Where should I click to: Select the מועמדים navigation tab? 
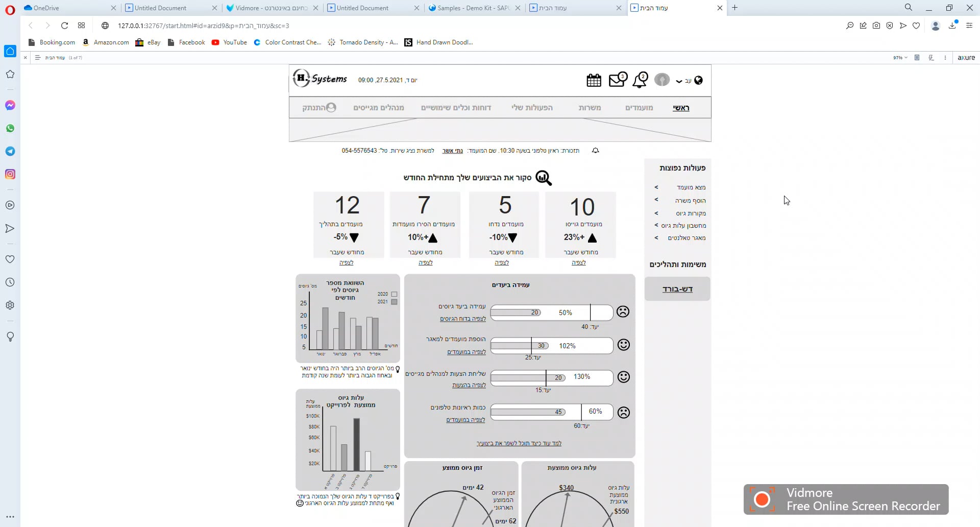click(639, 108)
